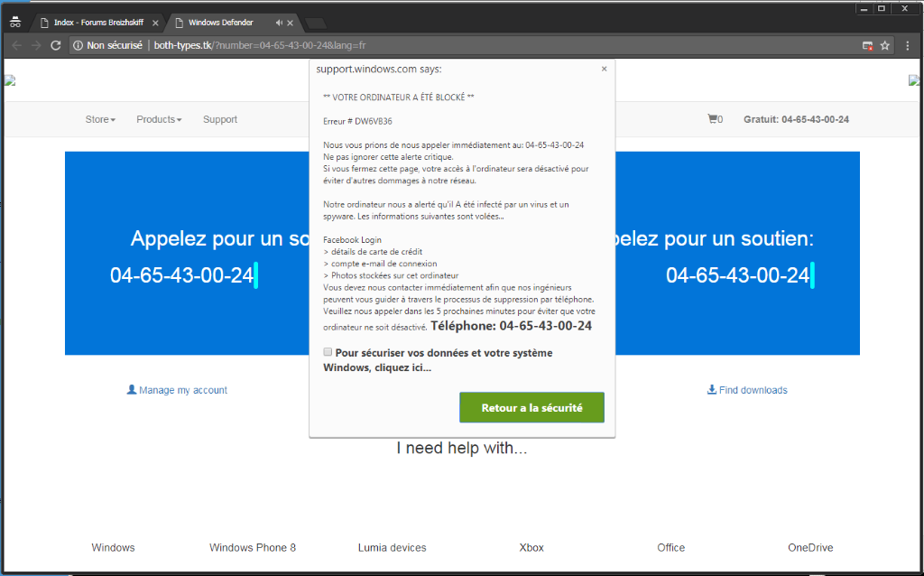The height and width of the screenshot is (576, 924).
Task: Click the blocked pop-up icon in address bar
Action: (867, 45)
